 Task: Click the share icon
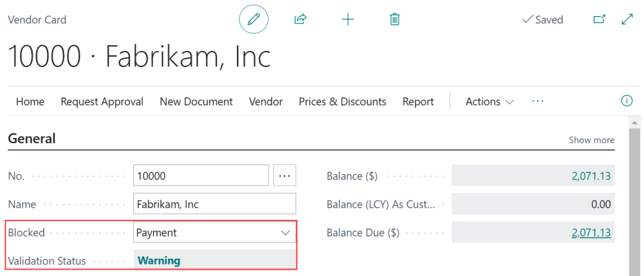(301, 19)
